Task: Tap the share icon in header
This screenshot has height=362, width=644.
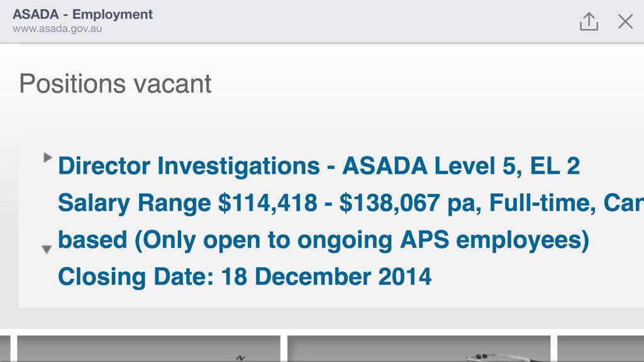Action: (588, 22)
